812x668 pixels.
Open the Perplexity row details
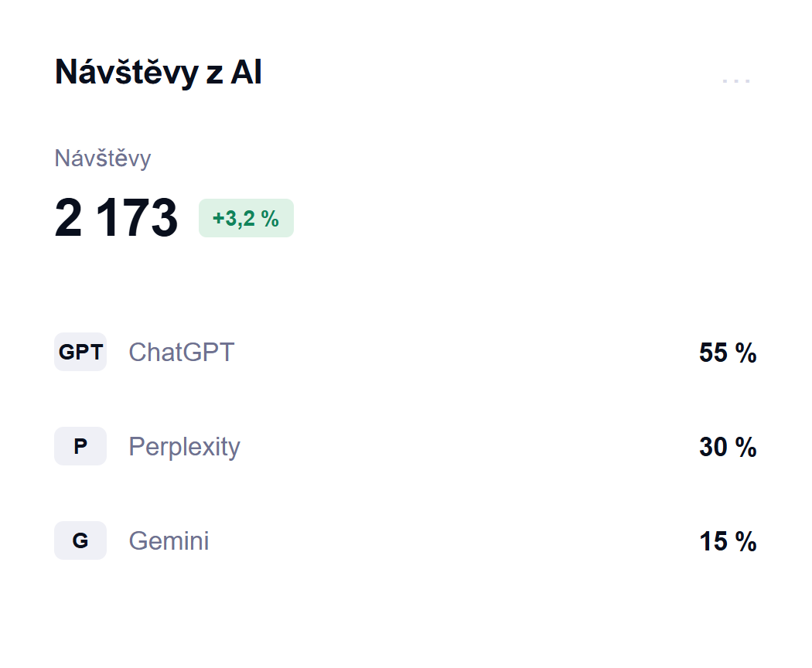tap(405, 446)
